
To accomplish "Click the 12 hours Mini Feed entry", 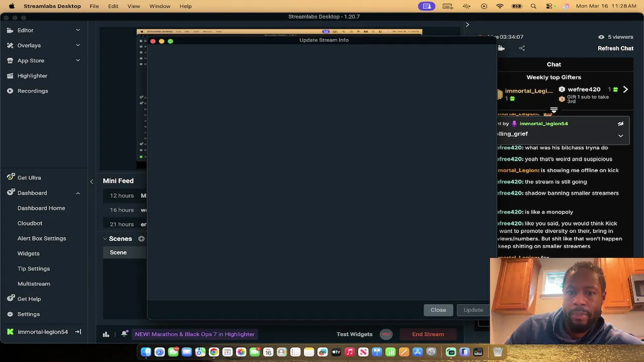I will point(125,196).
